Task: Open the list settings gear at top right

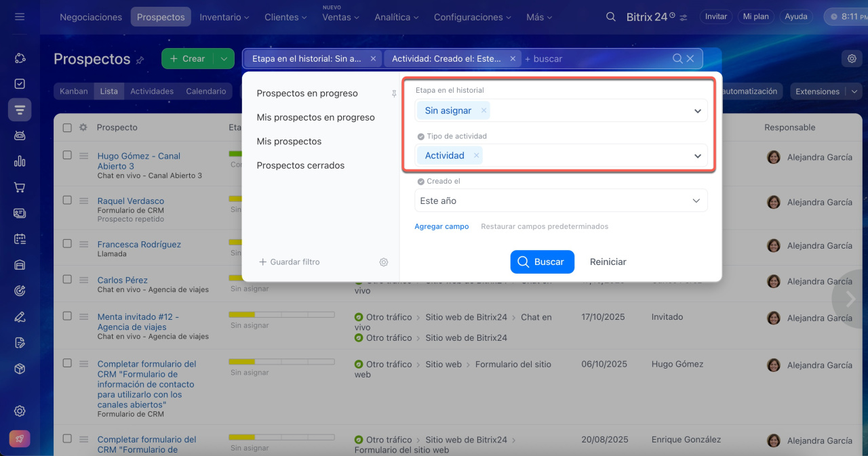Action: point(852,59)
